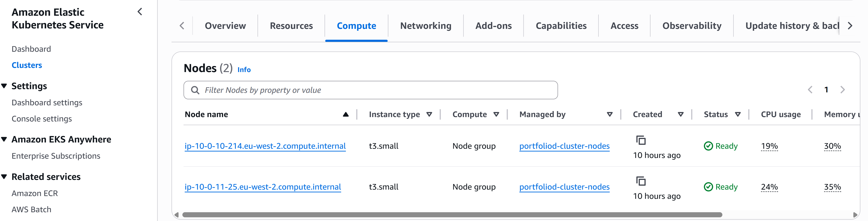Copy created timestamp for node ip-10-0-10-214

(641, 140)
